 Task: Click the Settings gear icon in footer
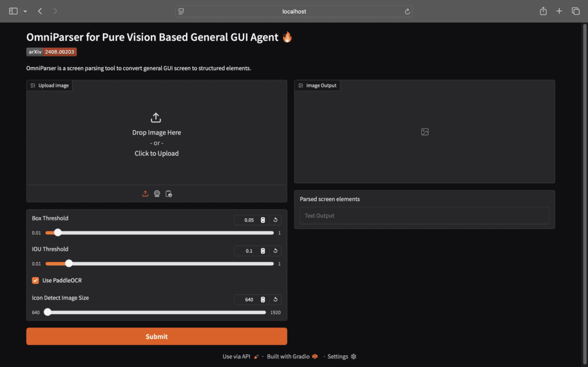[353, 357]
